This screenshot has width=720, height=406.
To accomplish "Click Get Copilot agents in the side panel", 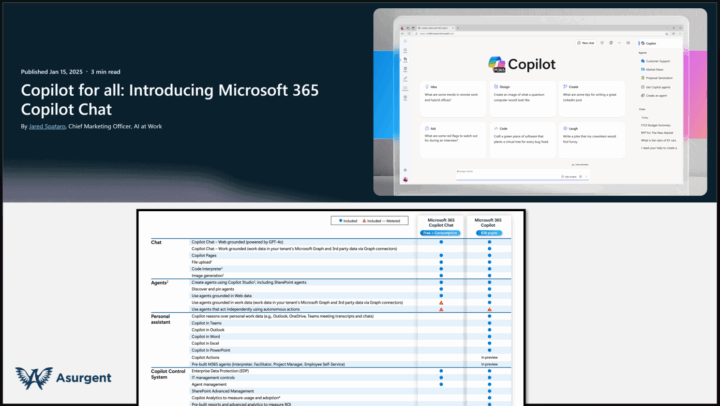I will 656,87.
